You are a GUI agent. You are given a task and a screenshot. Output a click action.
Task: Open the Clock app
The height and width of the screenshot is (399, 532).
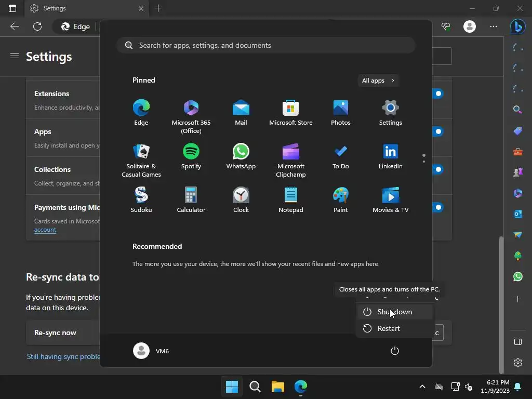click(241, 200)
